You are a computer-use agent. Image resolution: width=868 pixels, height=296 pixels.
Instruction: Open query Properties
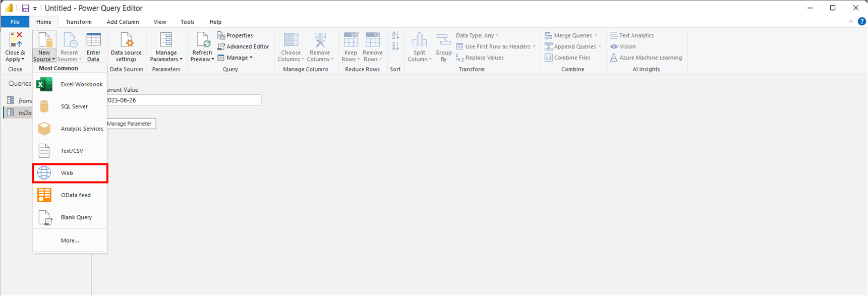(x=235, y=35)
